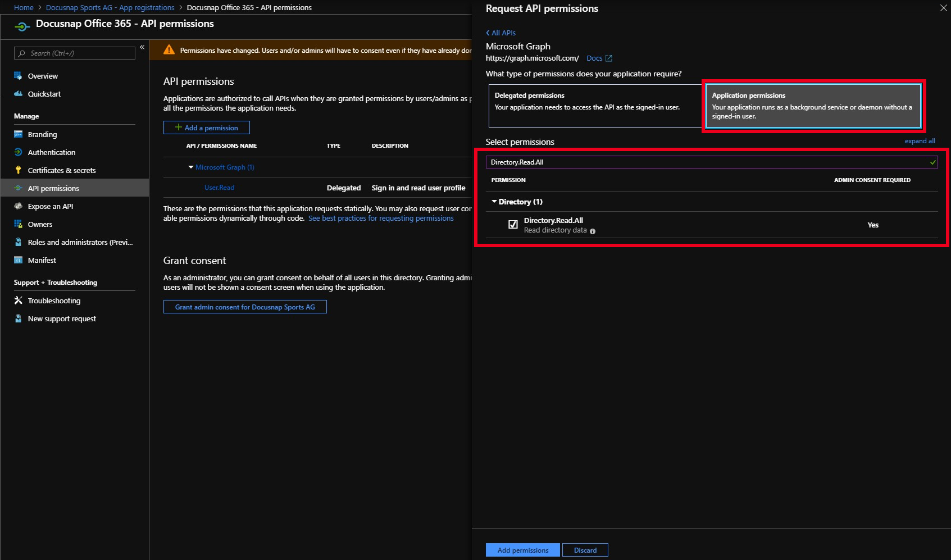Viewport: 951px width, 560px height.
Task: Open Expose an API menu item
Action: (x=51, y=206)
